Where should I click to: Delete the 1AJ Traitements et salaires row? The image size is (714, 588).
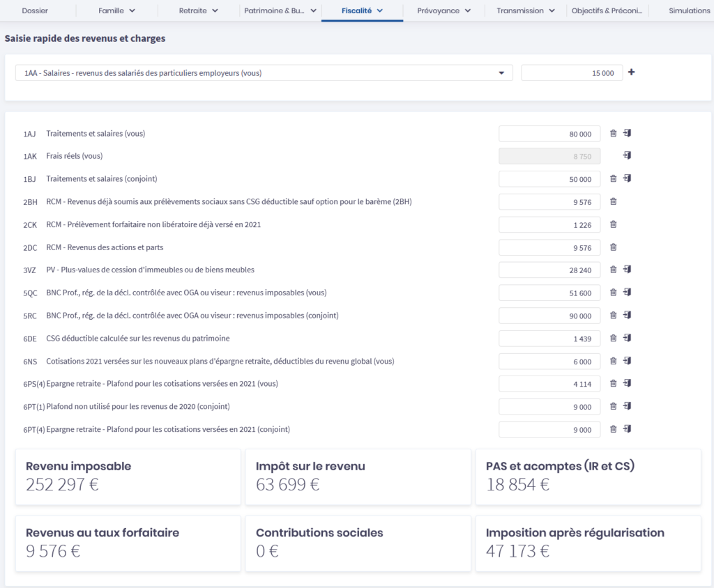(613, 134)
